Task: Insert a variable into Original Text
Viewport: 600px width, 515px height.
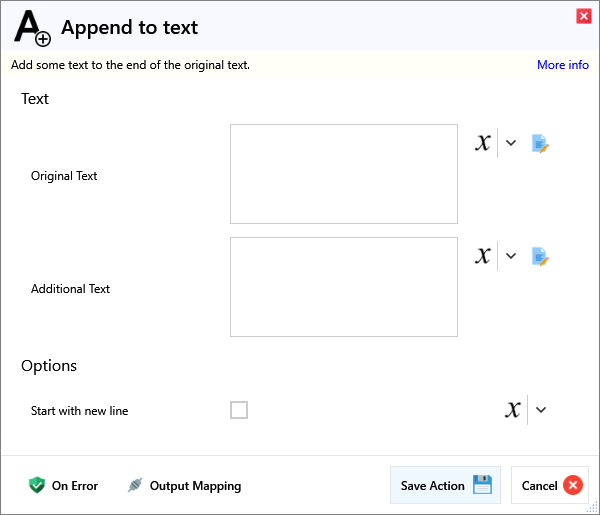Action: (483, 143)
